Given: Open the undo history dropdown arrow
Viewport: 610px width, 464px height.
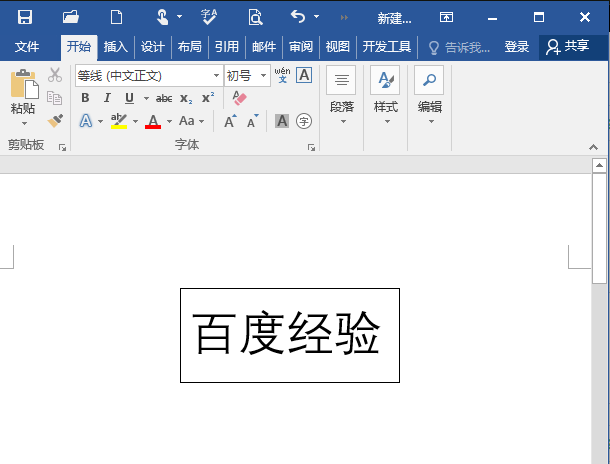Looking at the screenshot, I should [x=316, y=17].
